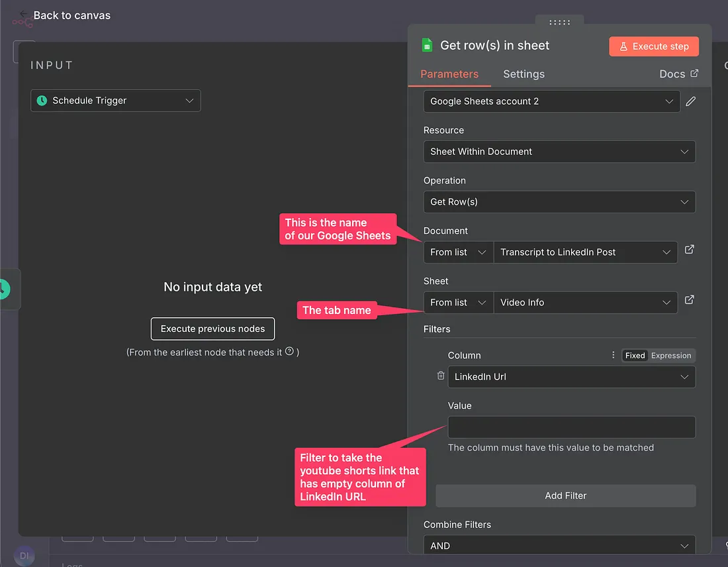Switch to the Settings tab

(x=523, y=74)
